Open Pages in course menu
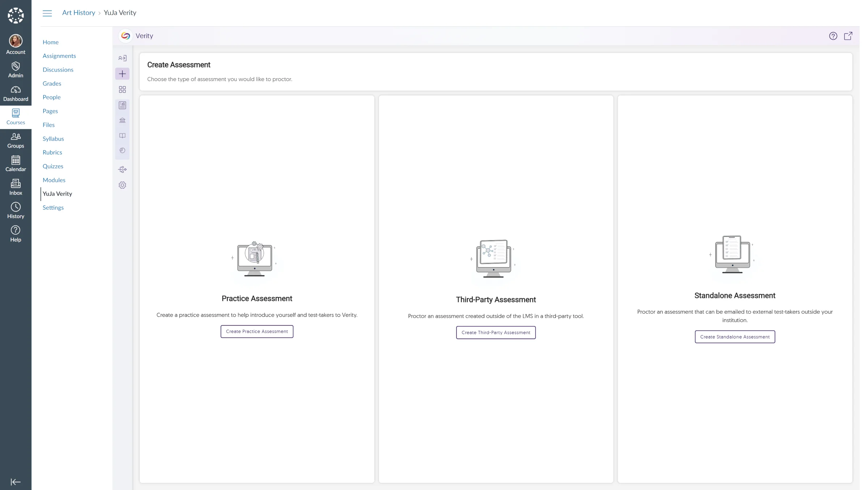 (x=50, y=111)
